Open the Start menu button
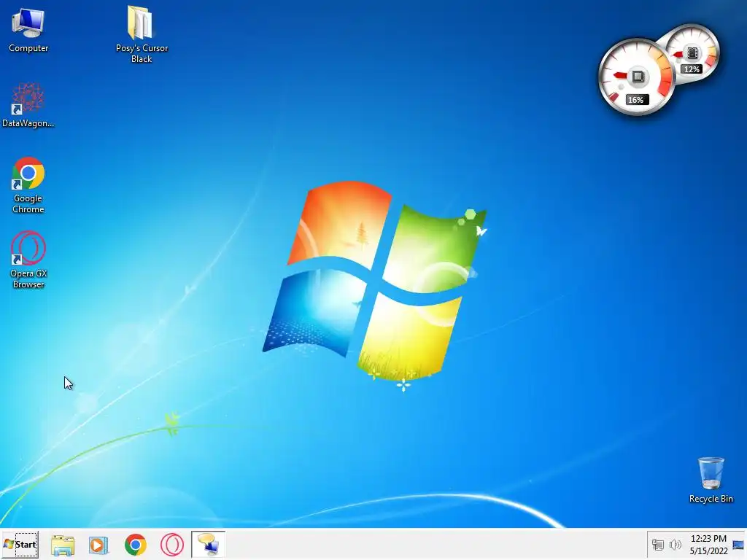This screenshot has height=560, width=747. [x=20, y=544]
